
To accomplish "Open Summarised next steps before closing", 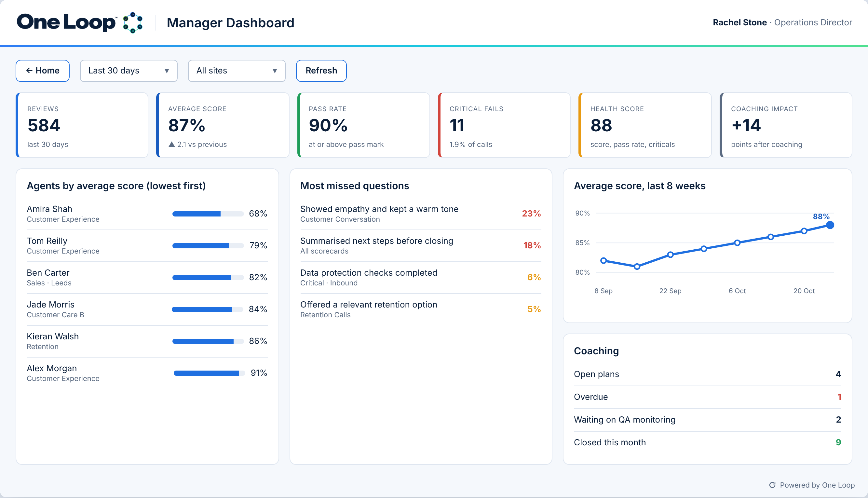I will tap(421, 245).
